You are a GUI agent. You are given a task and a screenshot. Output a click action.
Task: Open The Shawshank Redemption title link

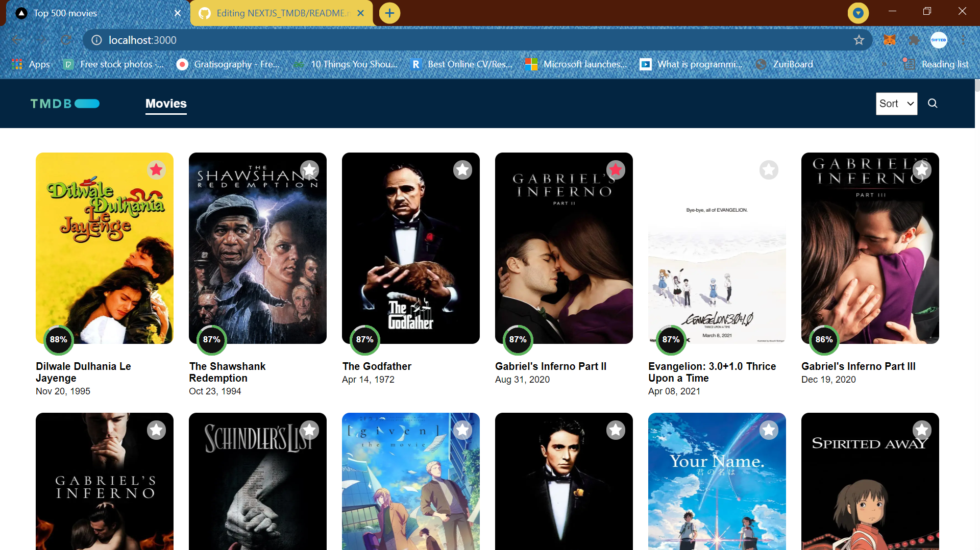click(227, 372)
